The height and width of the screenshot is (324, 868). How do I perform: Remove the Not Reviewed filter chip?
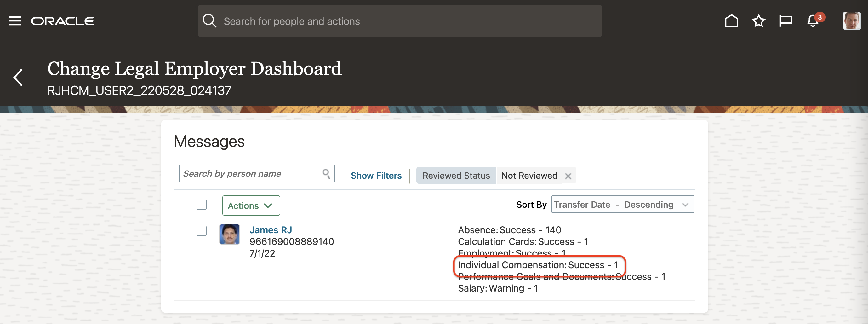tap(568, 176)
